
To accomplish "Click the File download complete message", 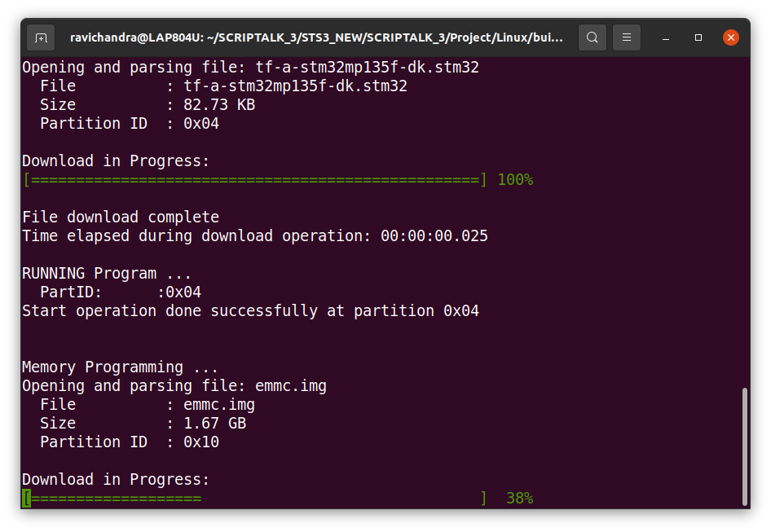I will (121, 218).
